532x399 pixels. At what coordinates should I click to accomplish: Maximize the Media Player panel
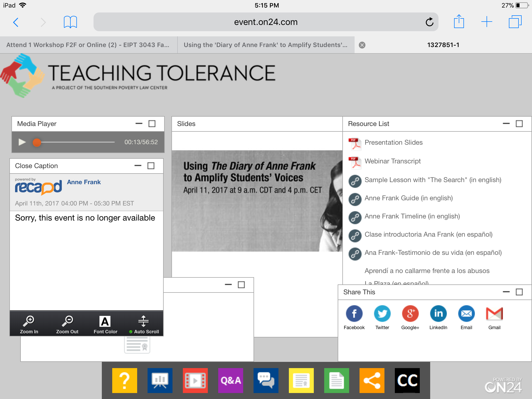[152, 124]
